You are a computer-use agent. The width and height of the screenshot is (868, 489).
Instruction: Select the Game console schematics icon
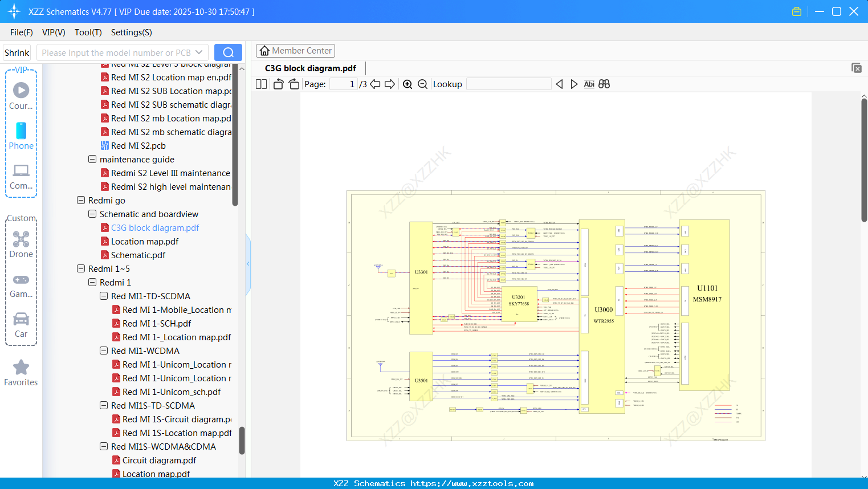coord(21,279)
